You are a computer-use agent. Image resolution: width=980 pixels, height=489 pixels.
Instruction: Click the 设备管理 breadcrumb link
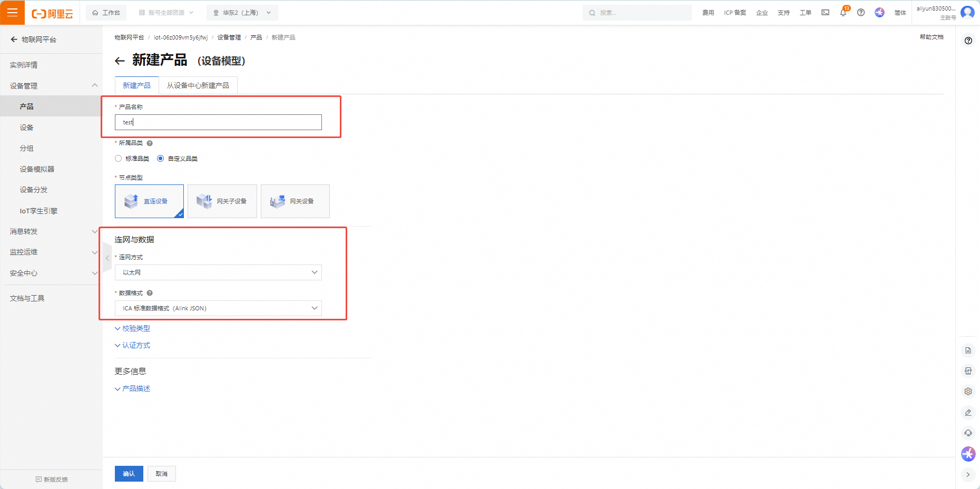[229, 37]
